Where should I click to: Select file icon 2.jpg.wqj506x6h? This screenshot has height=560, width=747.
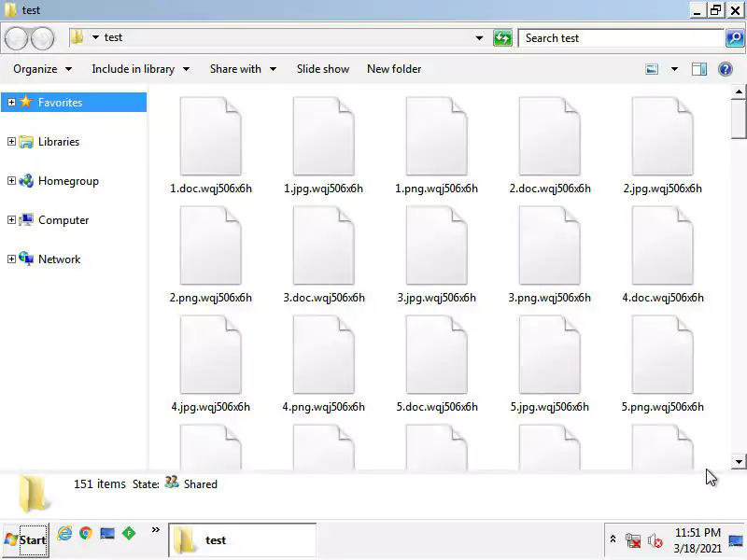[662, 136]
